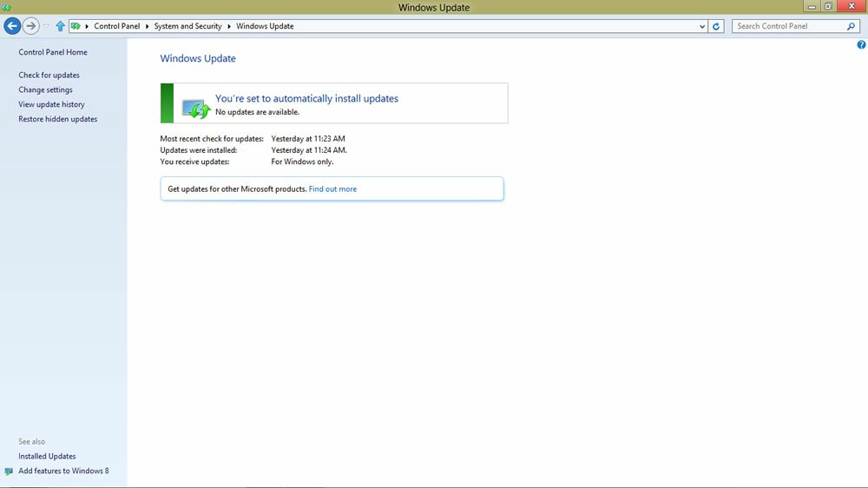This screenshot has height=488, width=868.
Task: Click the Add features shield icon
Action: click(x=9, y=472)
